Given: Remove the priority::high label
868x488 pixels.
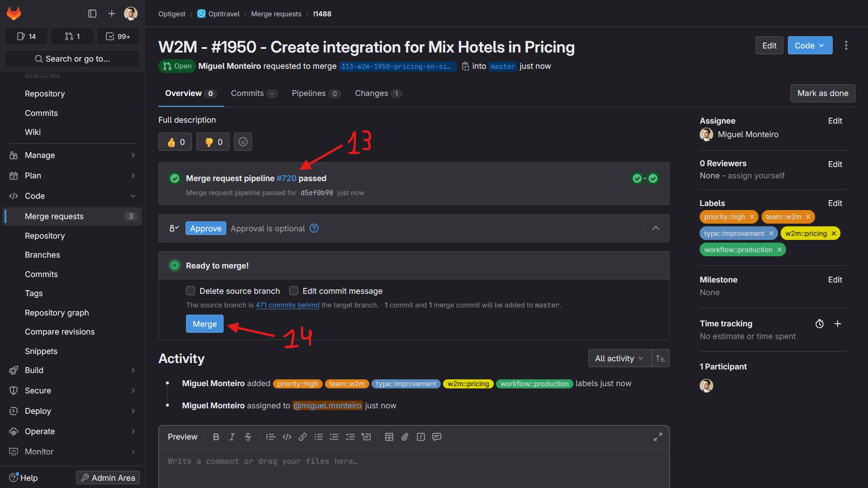Looking at the screenshot, I should click(x=752, y=217).
